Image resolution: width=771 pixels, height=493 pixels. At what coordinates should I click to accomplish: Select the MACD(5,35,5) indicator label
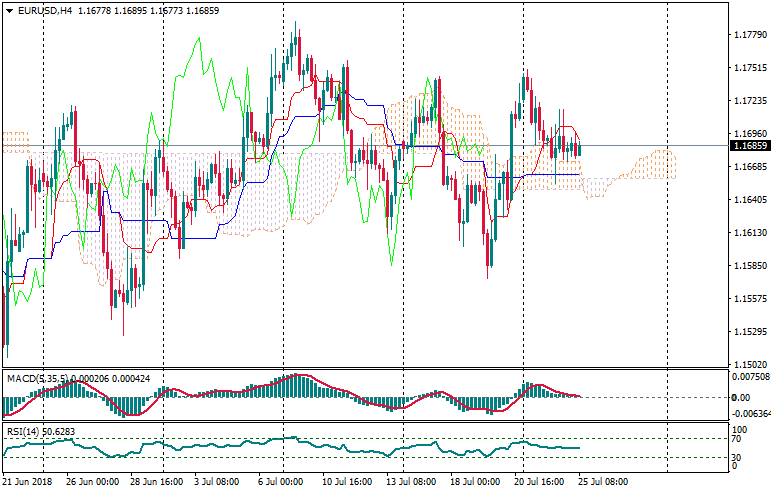35,378
